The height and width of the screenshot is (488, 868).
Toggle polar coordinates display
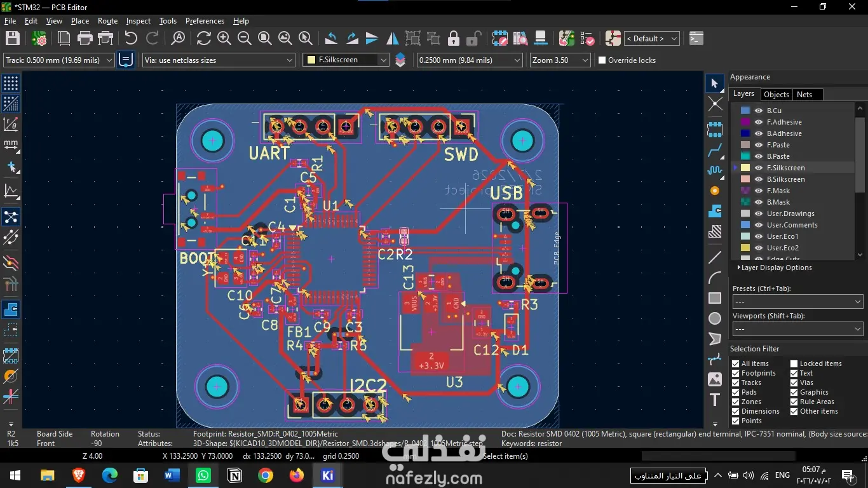point(11,124)
